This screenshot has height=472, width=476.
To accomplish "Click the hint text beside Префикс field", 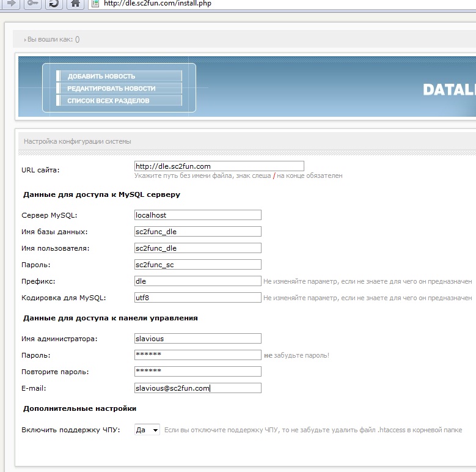I will tap(368, 281).
